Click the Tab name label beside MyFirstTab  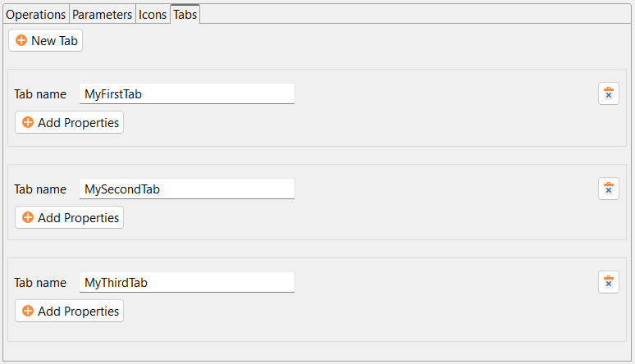[40, 94]
